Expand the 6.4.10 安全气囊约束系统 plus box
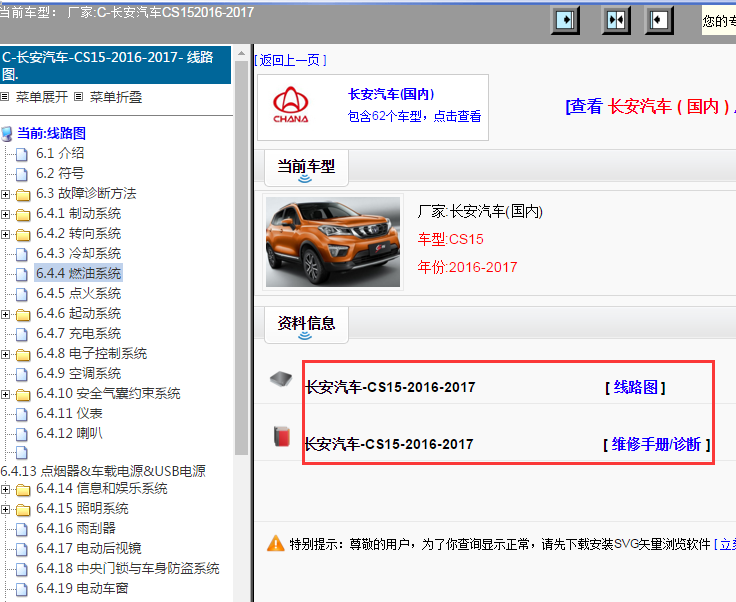The image size is (736, 602). click(x=5, y=394)
